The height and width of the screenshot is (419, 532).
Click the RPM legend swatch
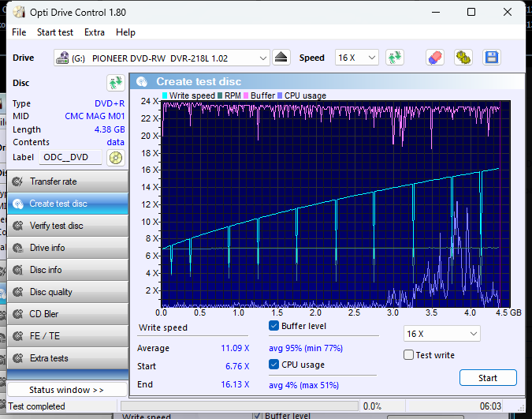[x=220, y=95]
